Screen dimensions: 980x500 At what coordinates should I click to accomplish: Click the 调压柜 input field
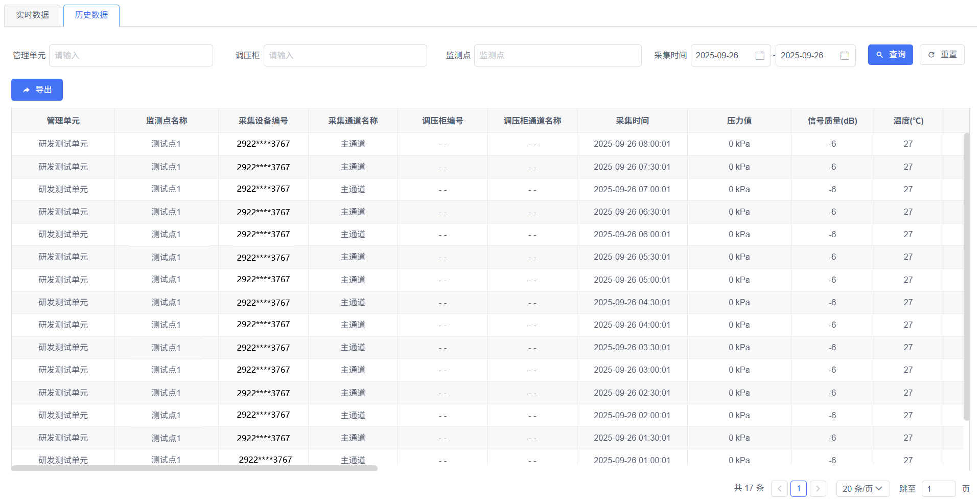point(345,55)
